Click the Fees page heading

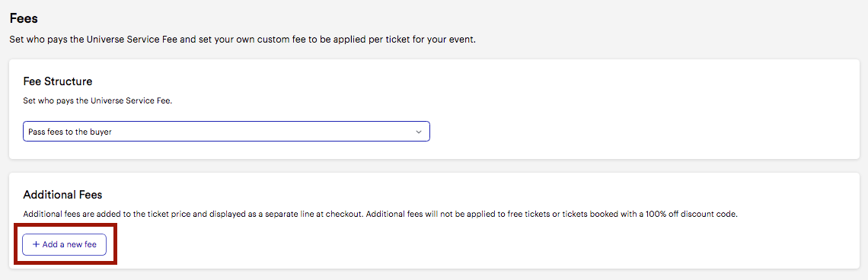24,18
